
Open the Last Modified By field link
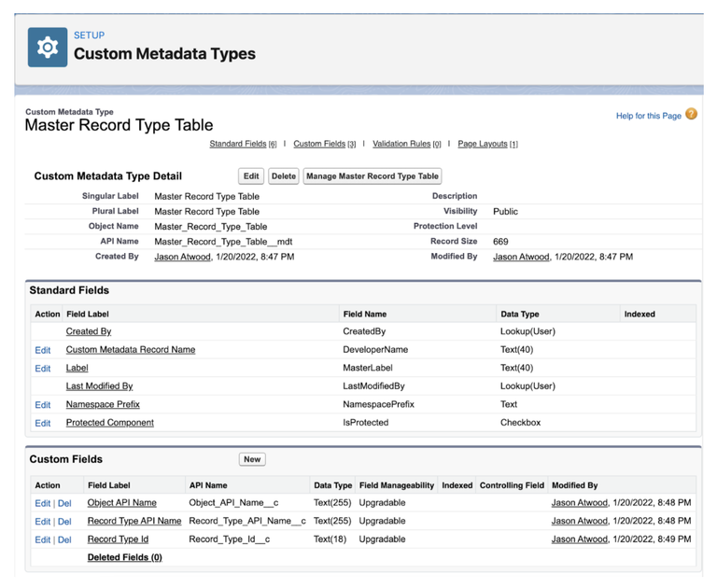point(99,385)
